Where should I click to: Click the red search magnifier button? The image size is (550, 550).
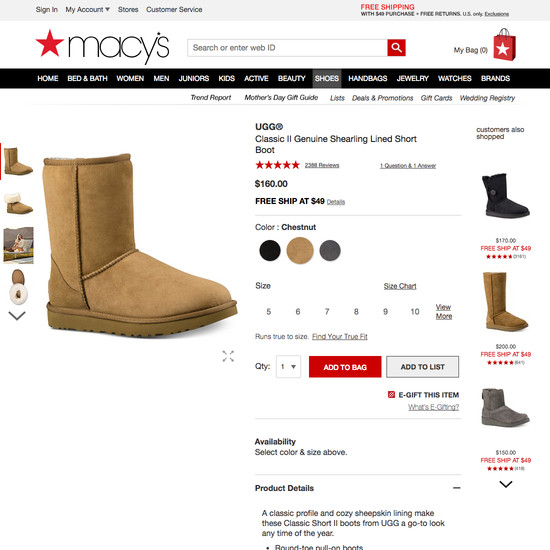[x=396, y=48]
